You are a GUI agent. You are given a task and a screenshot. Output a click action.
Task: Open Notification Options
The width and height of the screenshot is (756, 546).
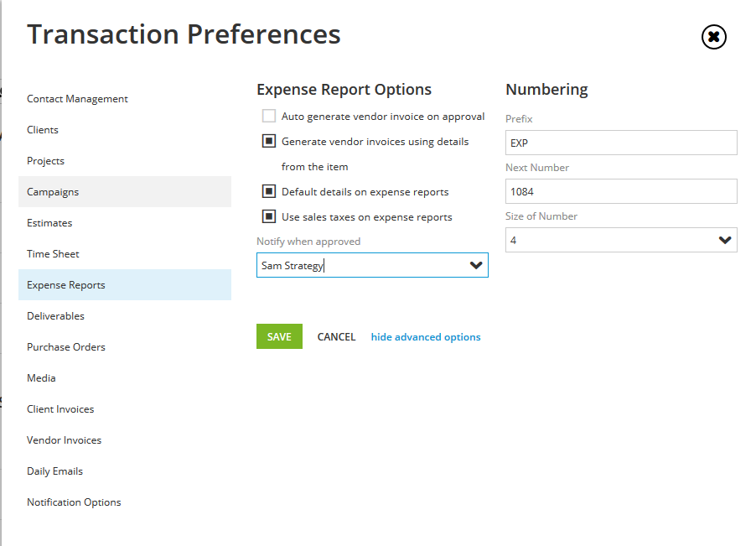pyautogui.click(x=125, y=502)
